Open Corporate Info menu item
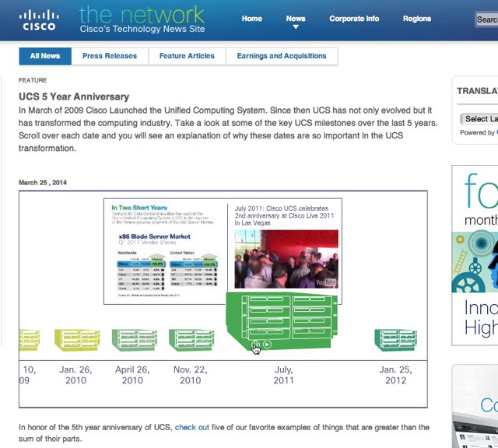Image resolution: width=498 pixels, height=448 pixels. 354,19
